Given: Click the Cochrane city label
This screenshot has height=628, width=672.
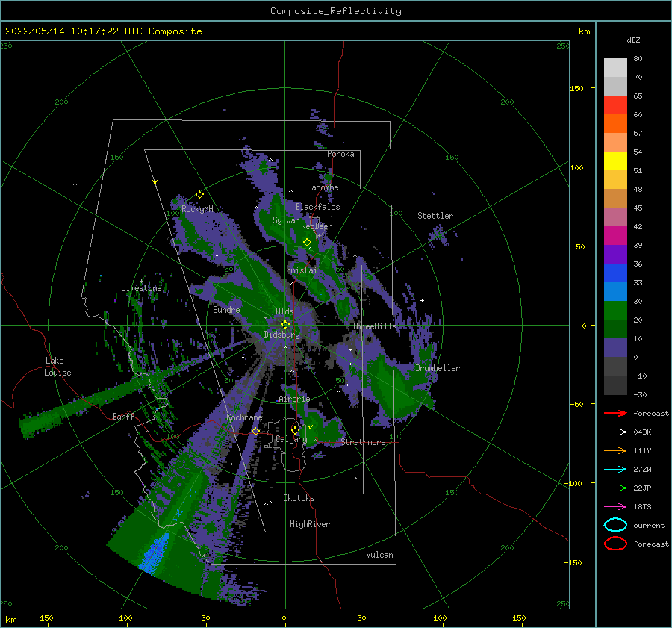Looking at the screenshot, I should 244,417.
